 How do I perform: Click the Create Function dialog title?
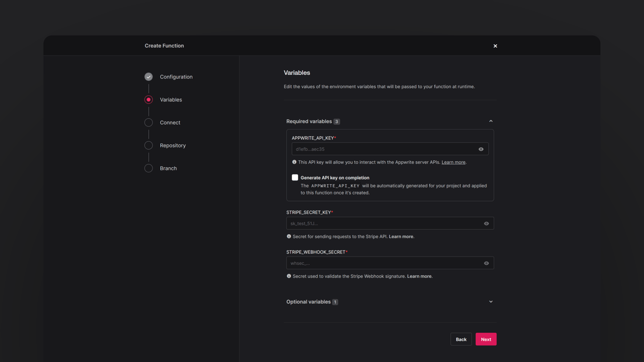[164, 46]
